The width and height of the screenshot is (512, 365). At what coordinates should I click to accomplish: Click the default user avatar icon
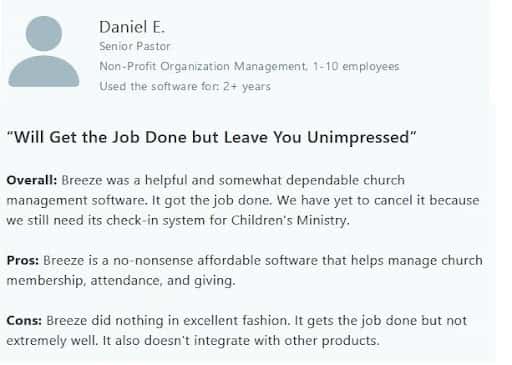pyautogui.click(x=44, y=51)
